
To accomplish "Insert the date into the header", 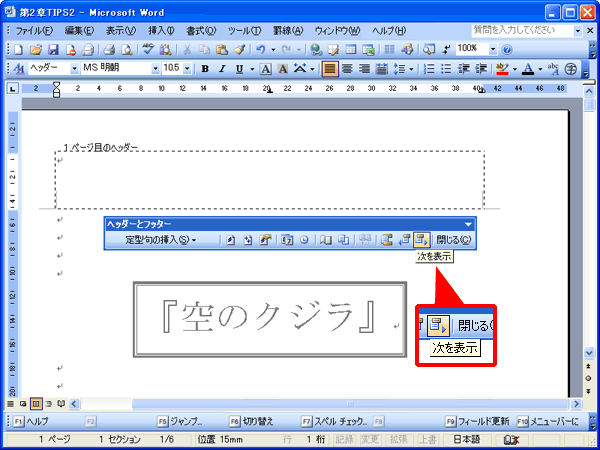I will click(287, 240).
